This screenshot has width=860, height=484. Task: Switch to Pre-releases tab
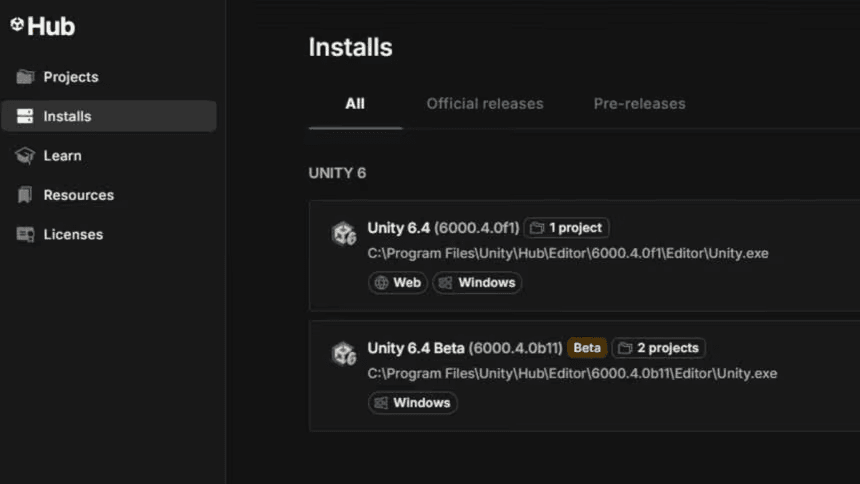tap(640, 104)
